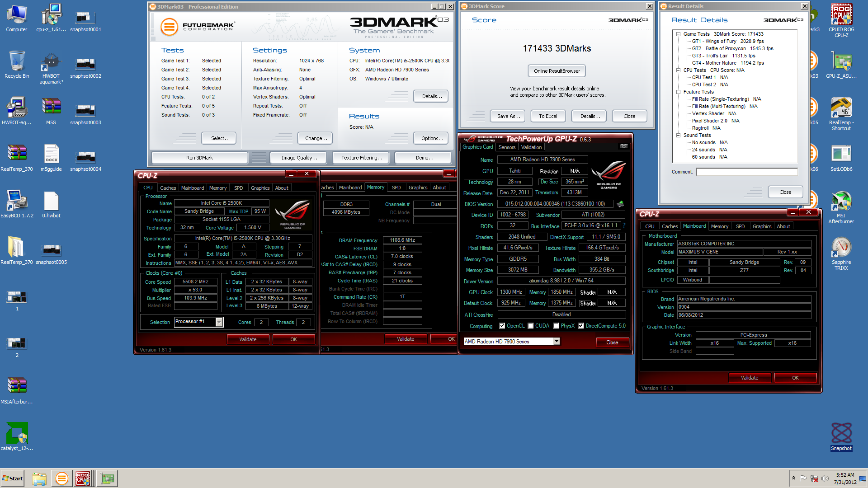Click Image Quality button in 3DMark03
Screen dimensions: 868x488
pyautogui.click(x=299, y=158)
